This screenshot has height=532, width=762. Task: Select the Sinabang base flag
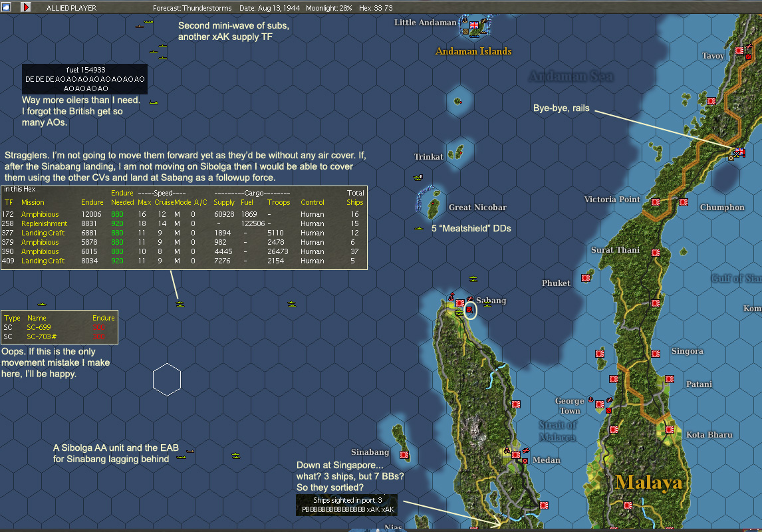coord(404,455)
